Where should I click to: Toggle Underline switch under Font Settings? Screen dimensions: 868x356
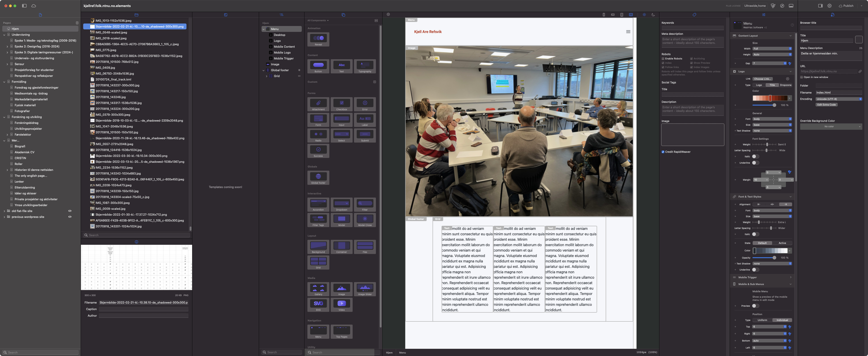pos(755,163)
